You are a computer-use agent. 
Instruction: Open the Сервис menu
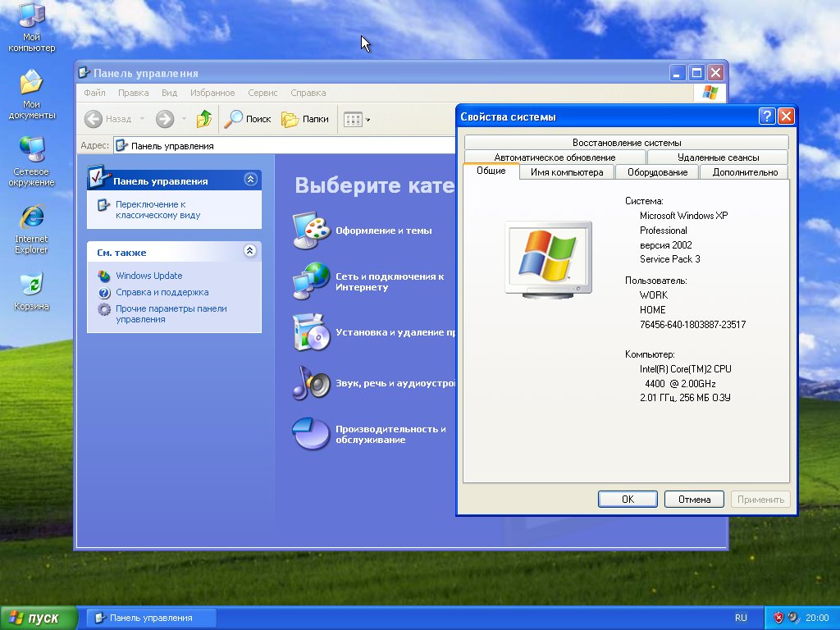(262, 93)
